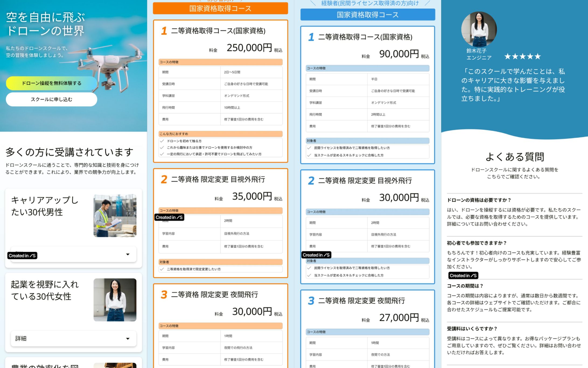Click the 夜間での飛行の方法 cell
588x368 pixels.
251,348
